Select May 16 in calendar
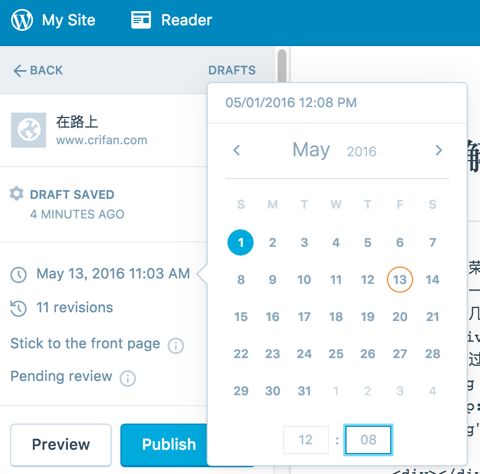Image resolution: width=480 pixels, height=474 pixels. (x=273, y=316)
